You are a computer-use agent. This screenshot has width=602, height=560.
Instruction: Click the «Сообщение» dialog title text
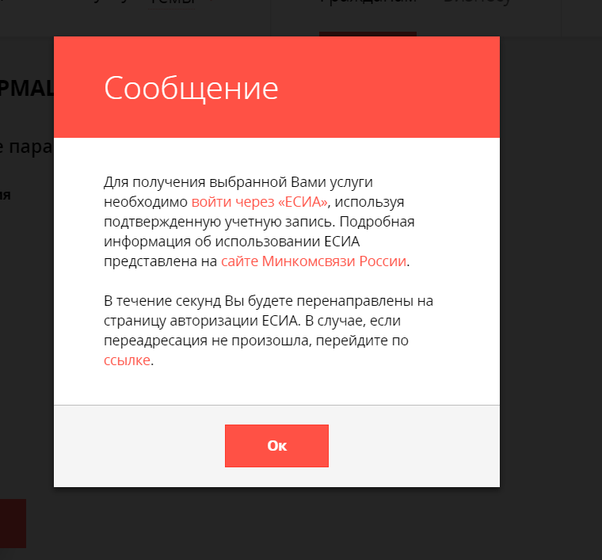(x=191, y=88)
